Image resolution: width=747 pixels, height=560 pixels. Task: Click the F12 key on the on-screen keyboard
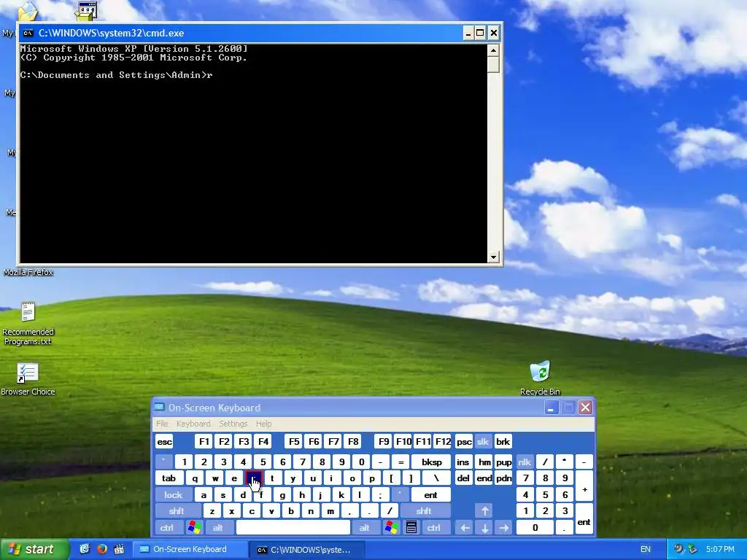pyautogui.click(x=443, y=442)
